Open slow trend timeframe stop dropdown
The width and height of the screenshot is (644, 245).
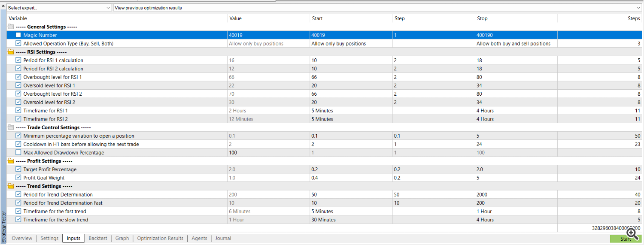click(516, 220)
